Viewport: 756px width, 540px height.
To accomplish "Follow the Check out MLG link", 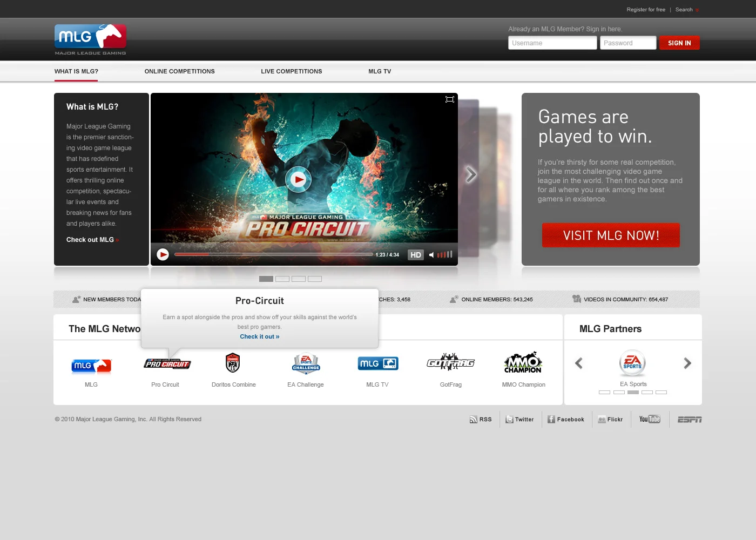I will (92, 240).
